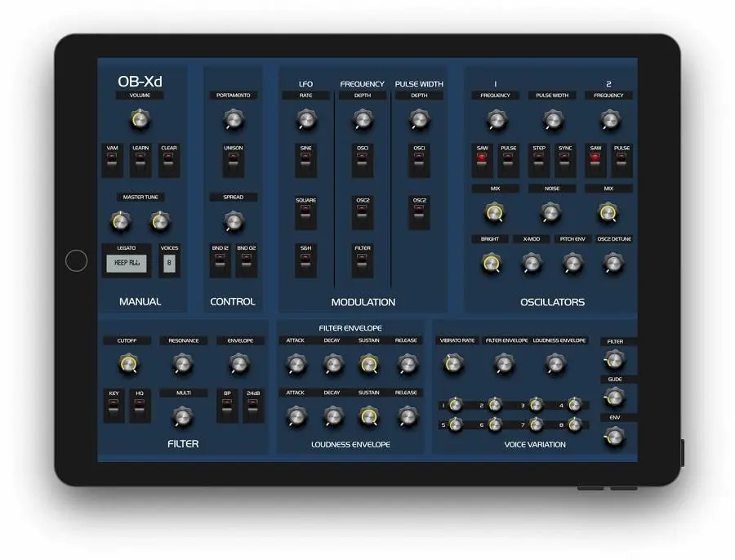Click Voice Variation knob number 1
Viewport: 735px width, 560px height.
[x=455, y=404]
